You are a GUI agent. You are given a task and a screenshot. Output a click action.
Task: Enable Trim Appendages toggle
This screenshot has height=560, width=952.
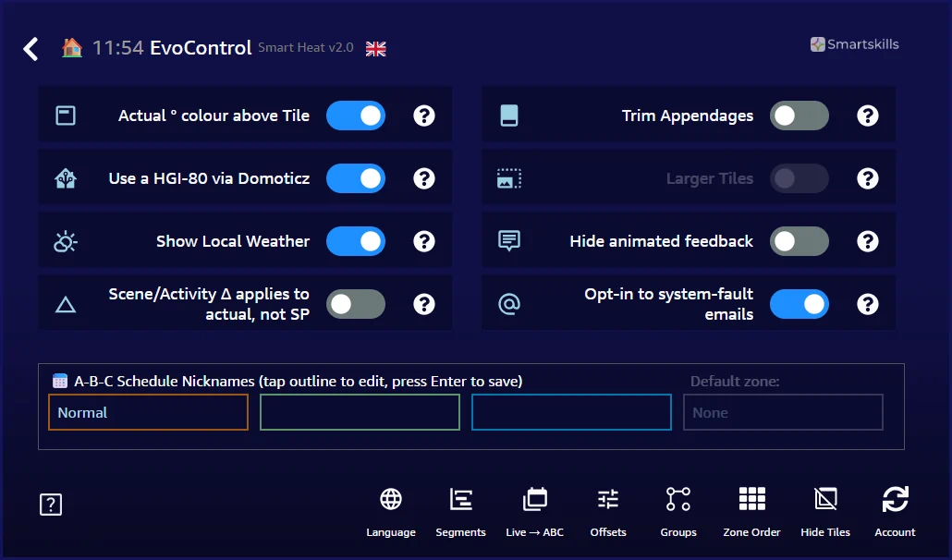[x=799, y=116]
